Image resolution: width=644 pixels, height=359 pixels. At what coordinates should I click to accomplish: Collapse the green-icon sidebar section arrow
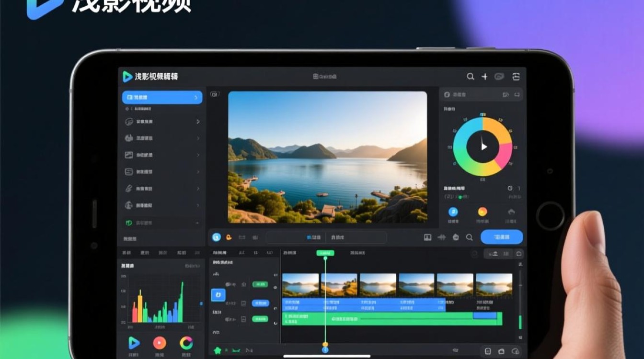[197, 223]
